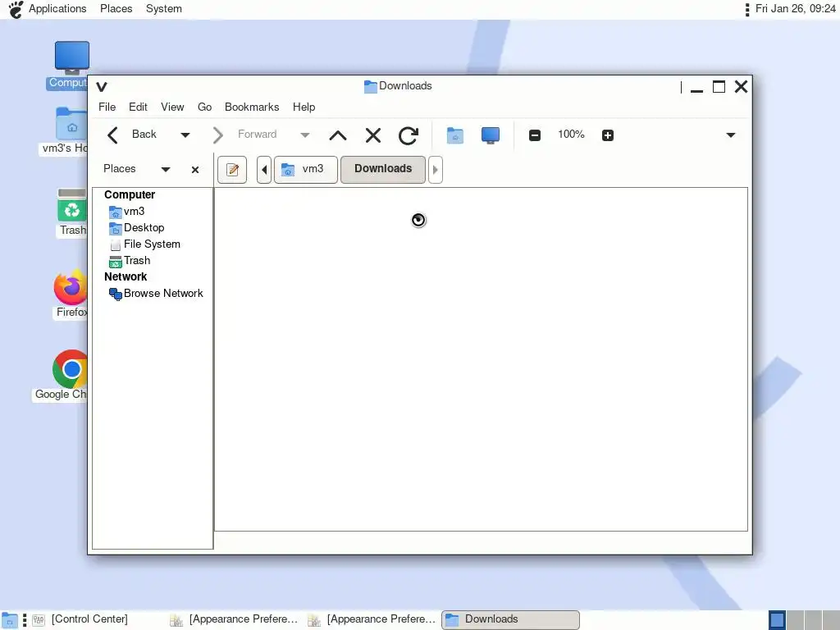This screenshot has height=630, width=840.
Task: Open the View menu
Action: (172, 107)
